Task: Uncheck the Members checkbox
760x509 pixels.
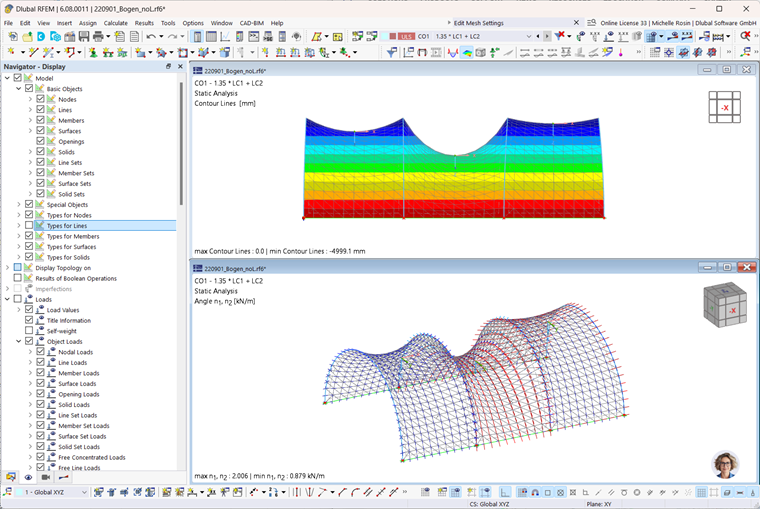Action: point(40,120)
